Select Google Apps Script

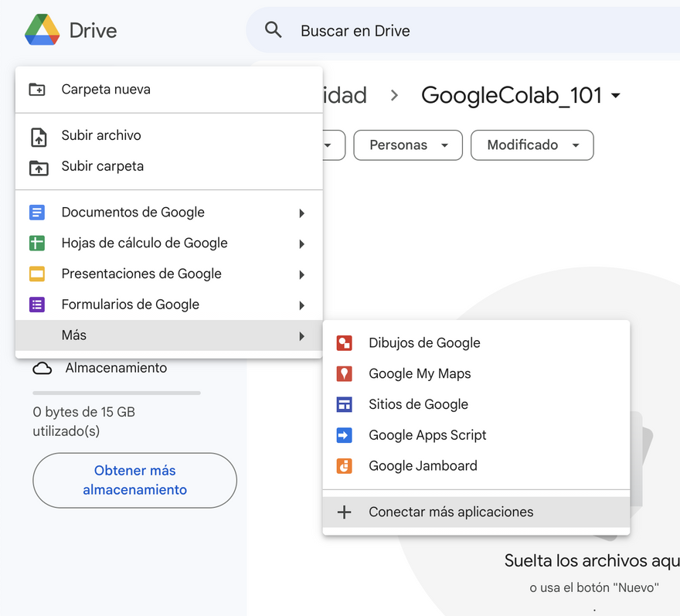476,435
